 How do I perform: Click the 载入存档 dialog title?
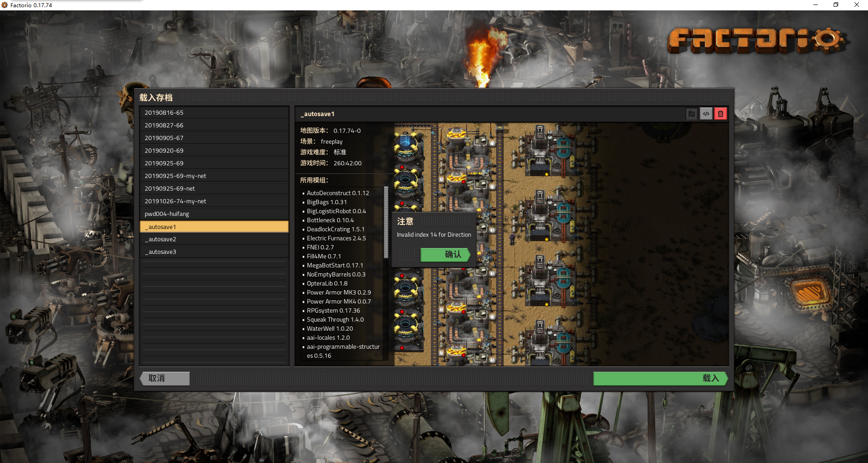tap(156, 98)
